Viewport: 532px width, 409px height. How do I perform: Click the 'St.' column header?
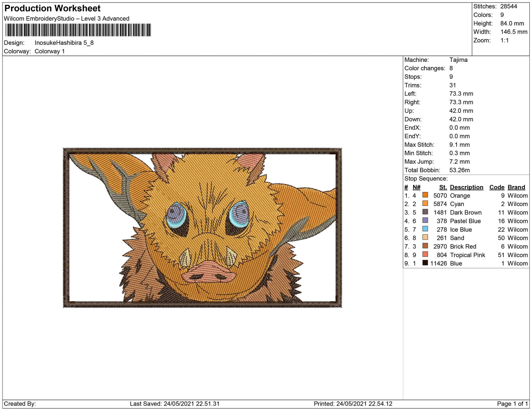point(443,187)
